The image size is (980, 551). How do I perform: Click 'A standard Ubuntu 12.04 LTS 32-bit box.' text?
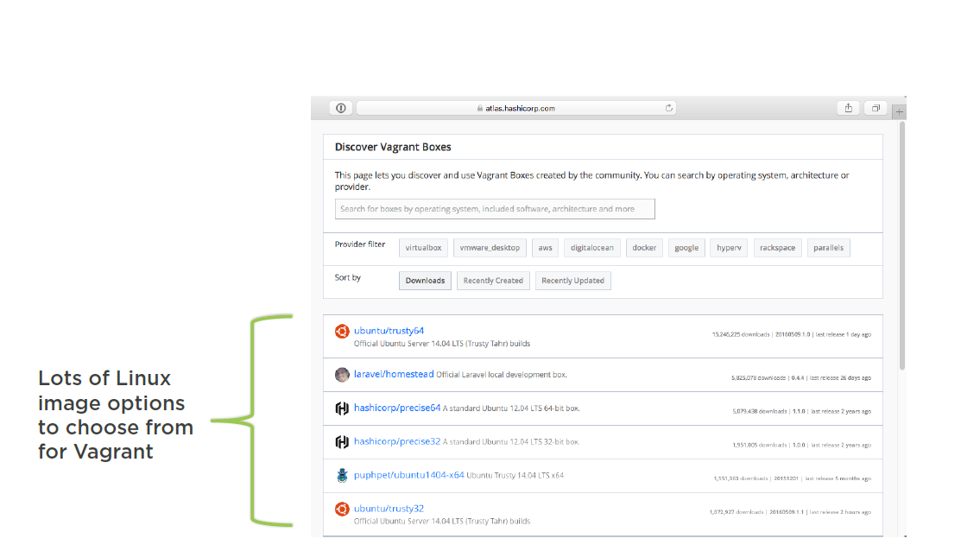click(511, 442)
